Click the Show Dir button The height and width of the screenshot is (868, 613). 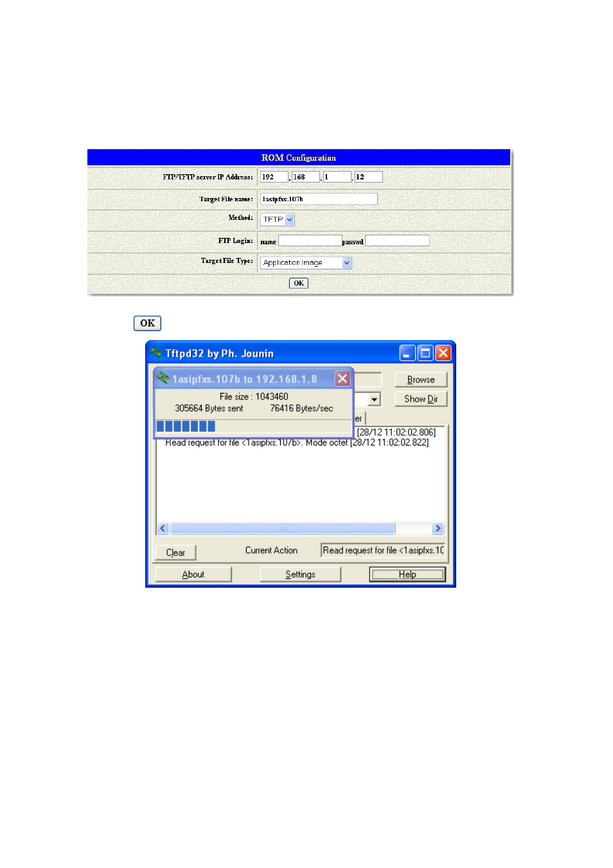tap(421, 399)
